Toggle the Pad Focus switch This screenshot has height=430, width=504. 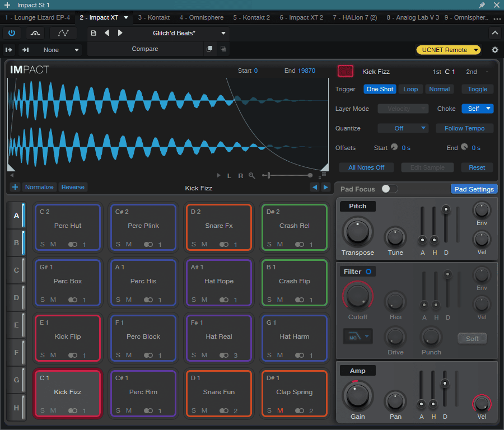(x=389, y=189)
